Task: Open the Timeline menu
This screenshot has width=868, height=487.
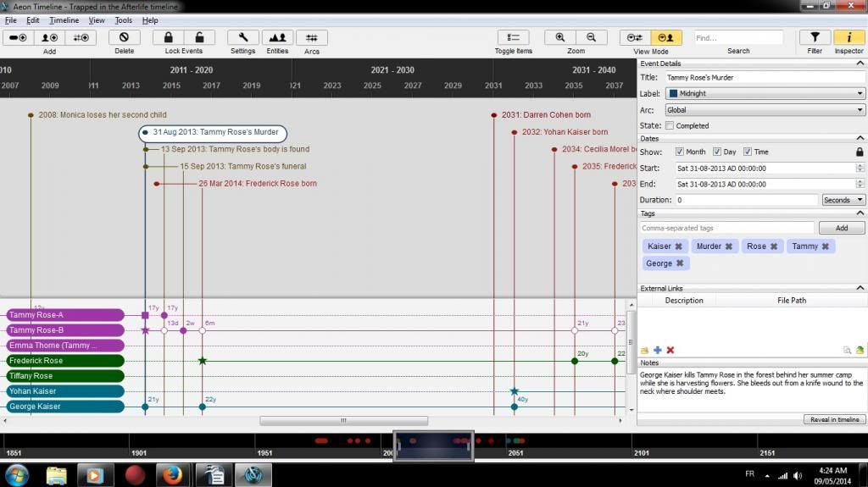Action: click(x=64, y=20)
